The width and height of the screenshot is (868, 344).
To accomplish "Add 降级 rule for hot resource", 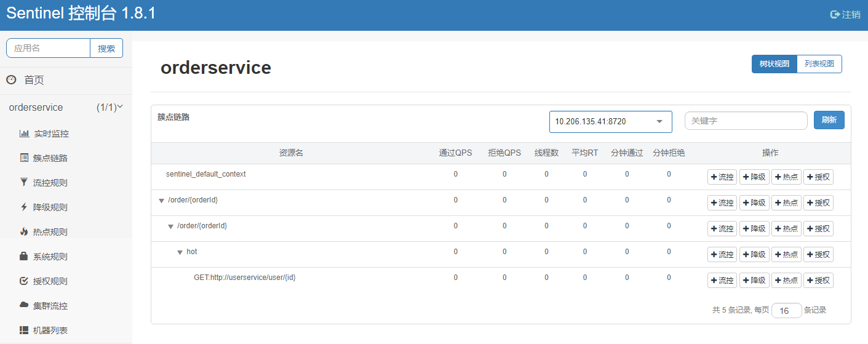I will pos(754,255).
